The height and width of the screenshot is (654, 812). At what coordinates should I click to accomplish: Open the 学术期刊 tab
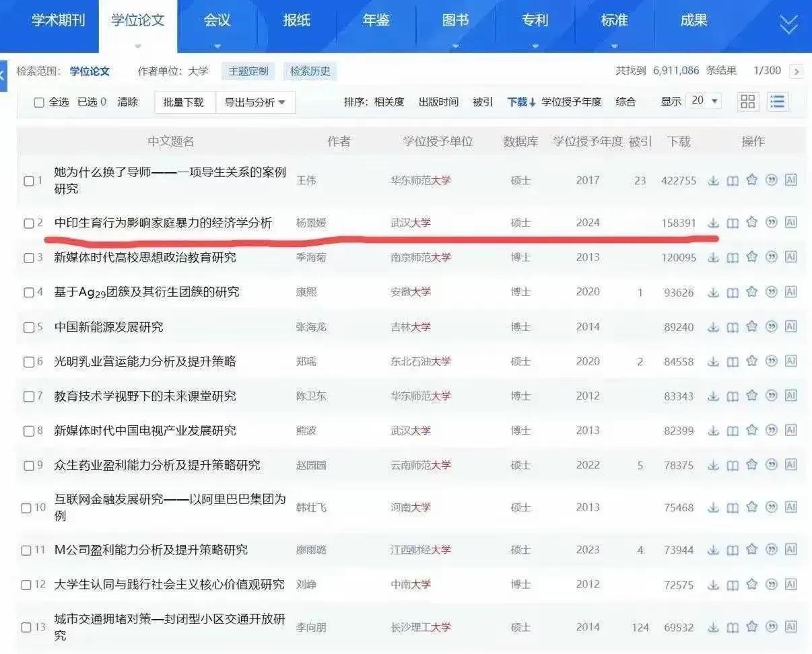59,20
